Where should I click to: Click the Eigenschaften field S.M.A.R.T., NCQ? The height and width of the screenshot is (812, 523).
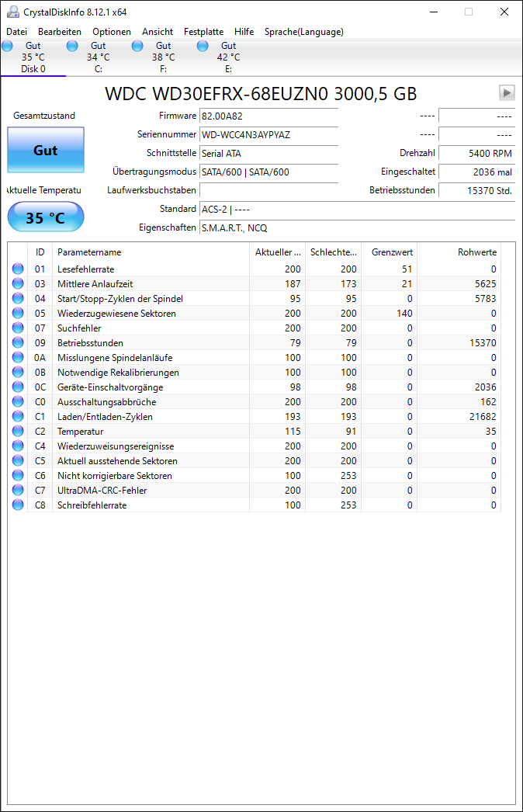click(357, 228)
